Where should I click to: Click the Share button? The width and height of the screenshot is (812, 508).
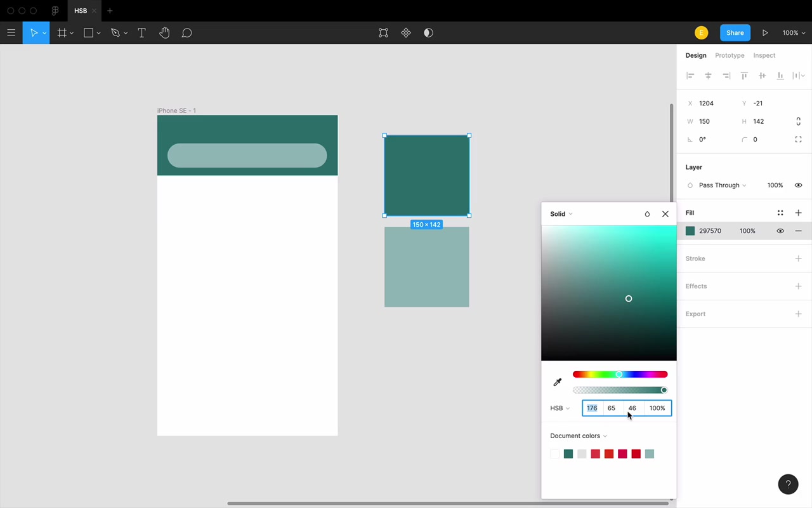(x=735, y=33)
